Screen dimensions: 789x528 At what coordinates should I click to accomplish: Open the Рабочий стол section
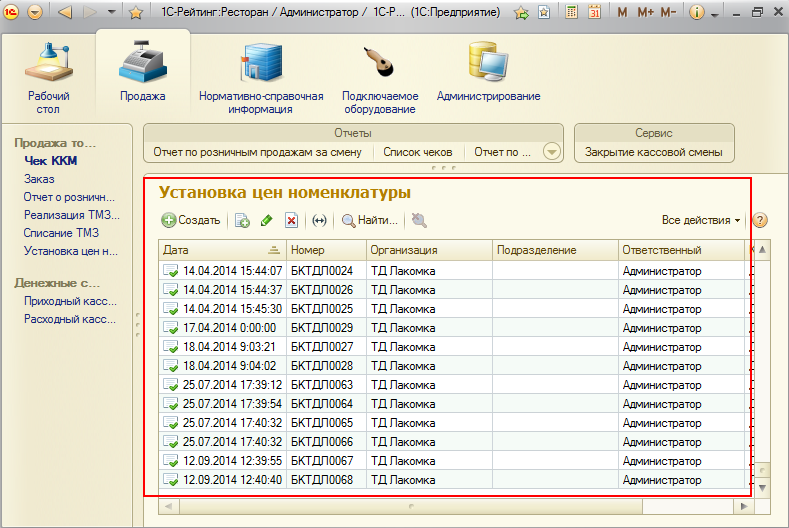[48, 76]
